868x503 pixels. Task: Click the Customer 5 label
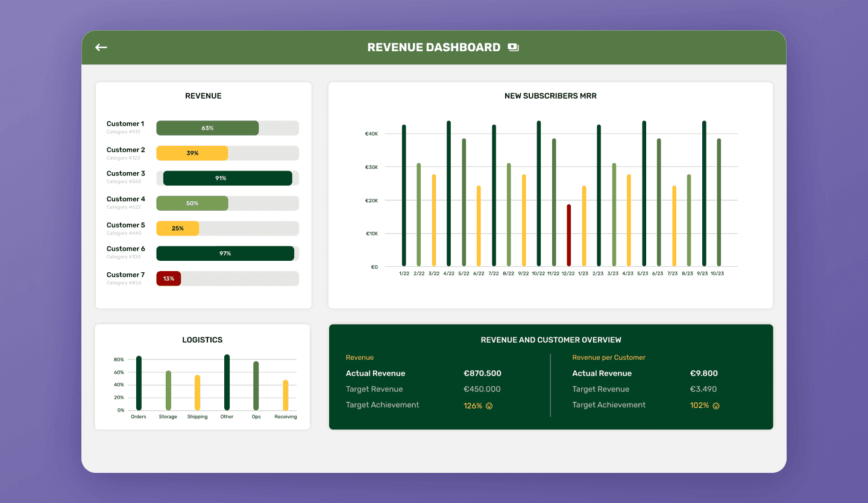click(x=126, y=225)
